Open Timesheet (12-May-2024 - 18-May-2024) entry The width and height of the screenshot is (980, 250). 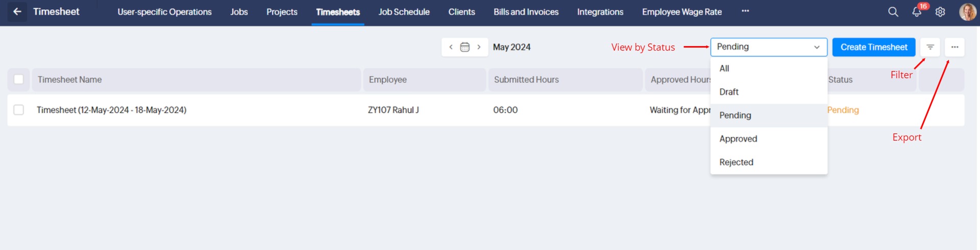(x=111, y=110)
